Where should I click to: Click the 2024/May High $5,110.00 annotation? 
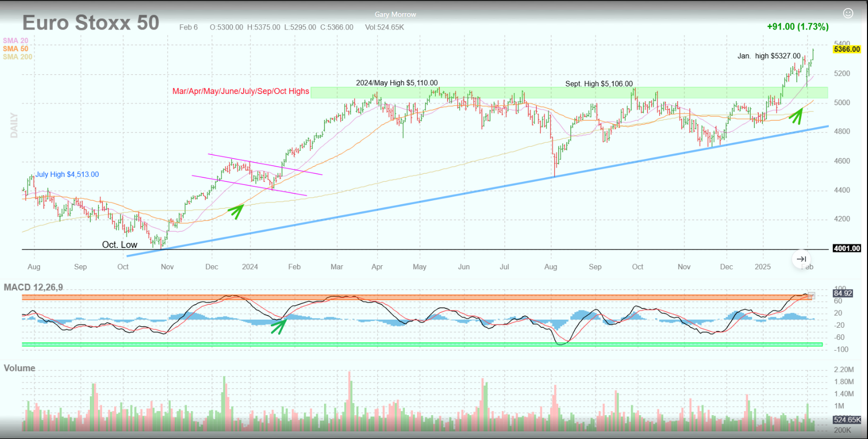click(x=397, y=83)
